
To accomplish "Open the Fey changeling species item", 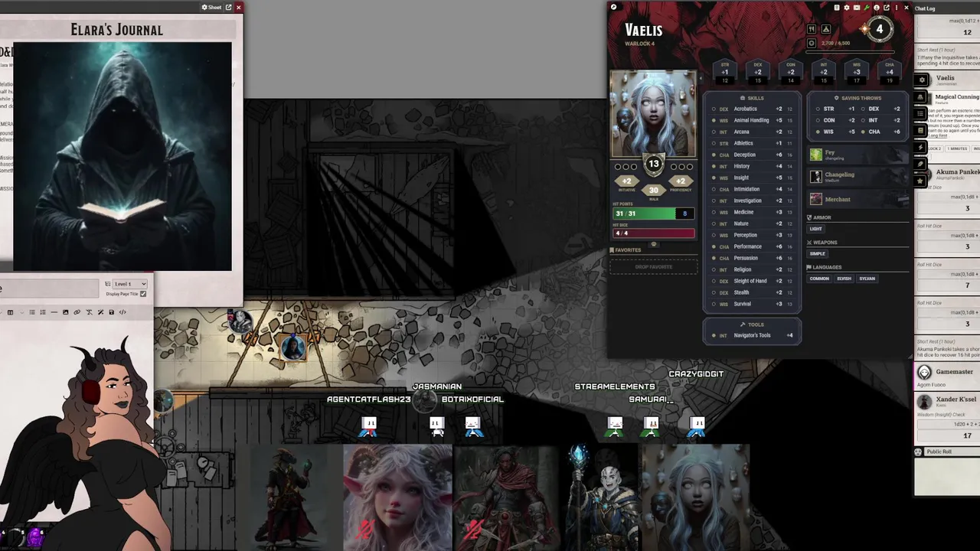I will coord(857,155).
